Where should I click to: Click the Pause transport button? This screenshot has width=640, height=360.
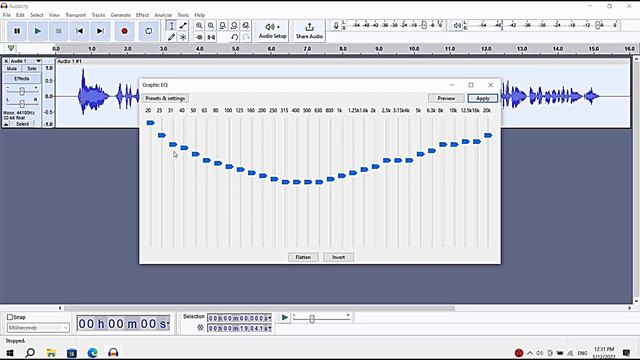coord(17,31)
